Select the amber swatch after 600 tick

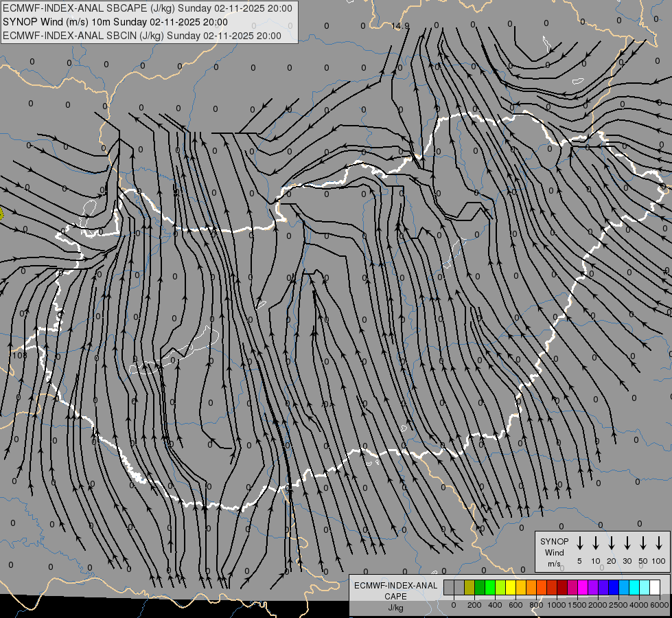click(521, 587)
